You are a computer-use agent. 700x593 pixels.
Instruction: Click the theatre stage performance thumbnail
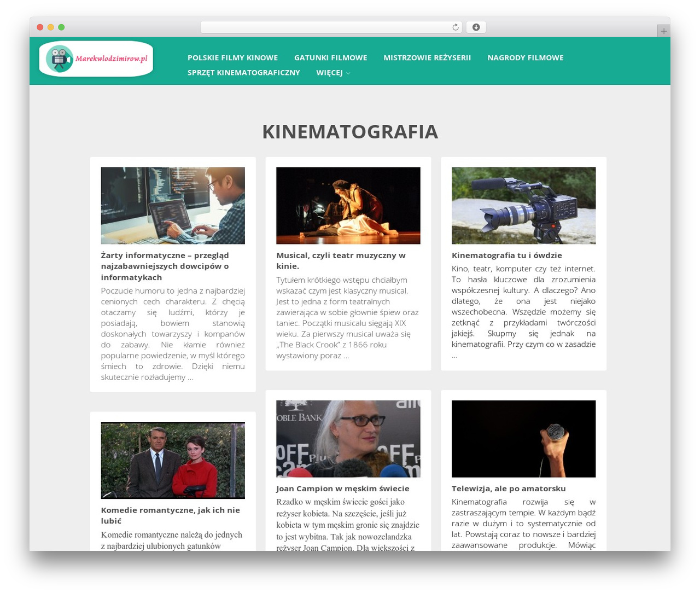(348, 206)
